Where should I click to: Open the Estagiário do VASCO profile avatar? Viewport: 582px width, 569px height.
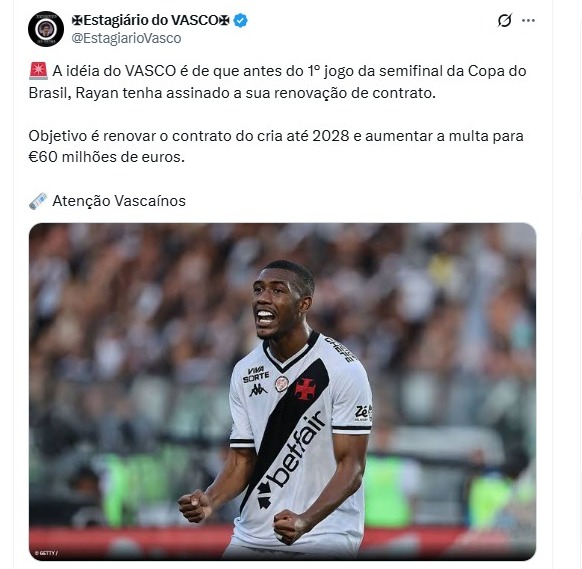click(x=46, y=29)
